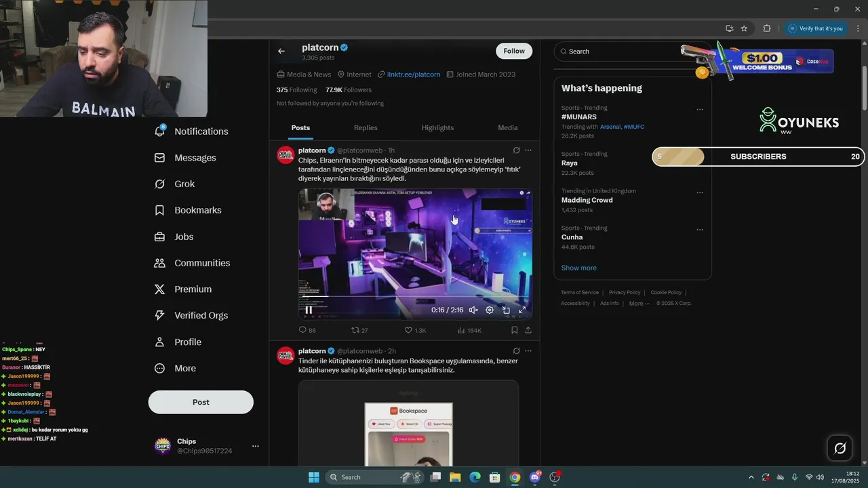Open Grok action on the 1h post
This screenshot has width=868, height=488.
[x=516, y=150]
